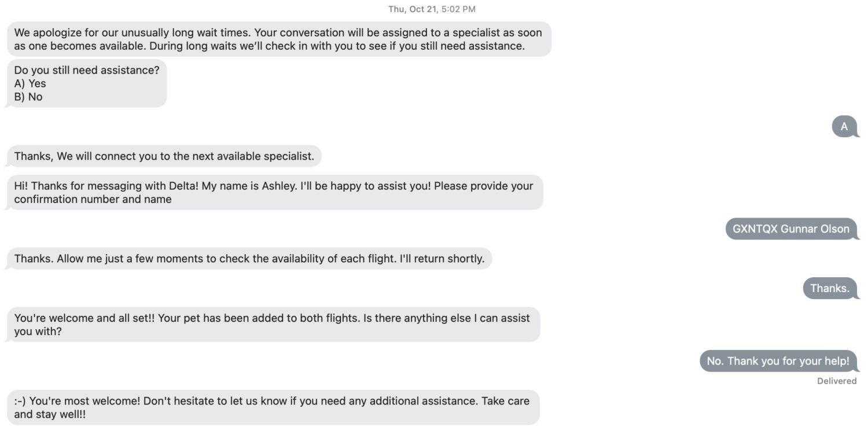
Task: Select Ashley's greeting message from Delta
Action: tap(272, 192)
